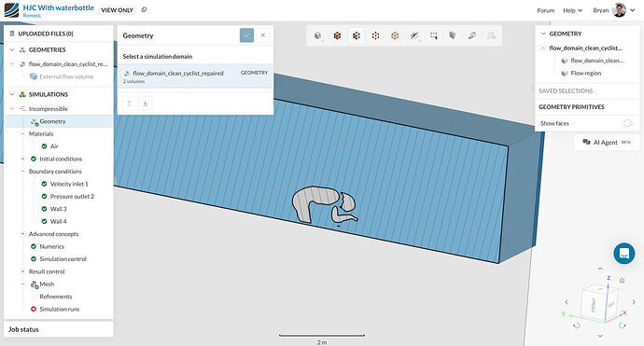Collapse the Incompressible simulation node
Screen dimensions: 644x346
point(12,109)
